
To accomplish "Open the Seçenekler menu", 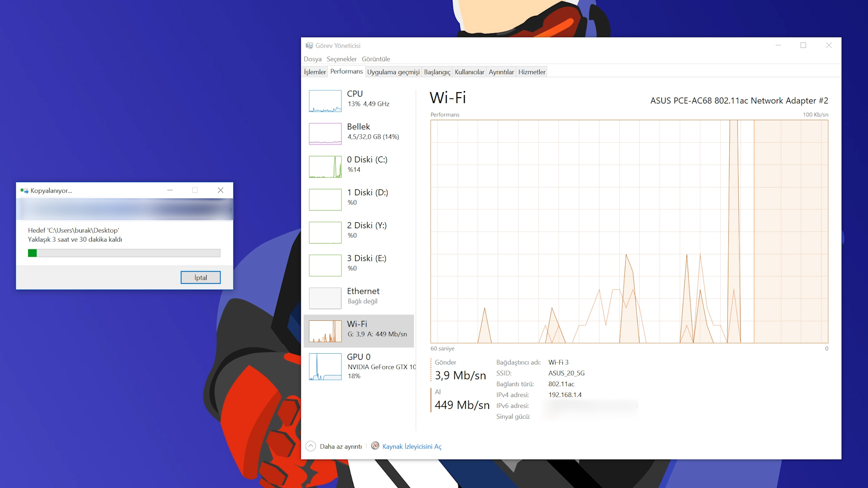I will point(341,59).
